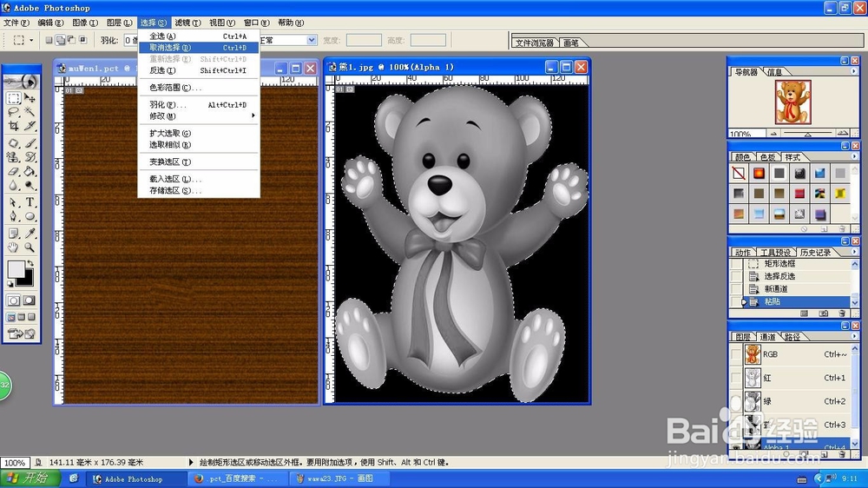This screenshot has height=488, width=868.
Task: Click the foreground color swatch
Action: pyautogui.click(x=16, y=269)
